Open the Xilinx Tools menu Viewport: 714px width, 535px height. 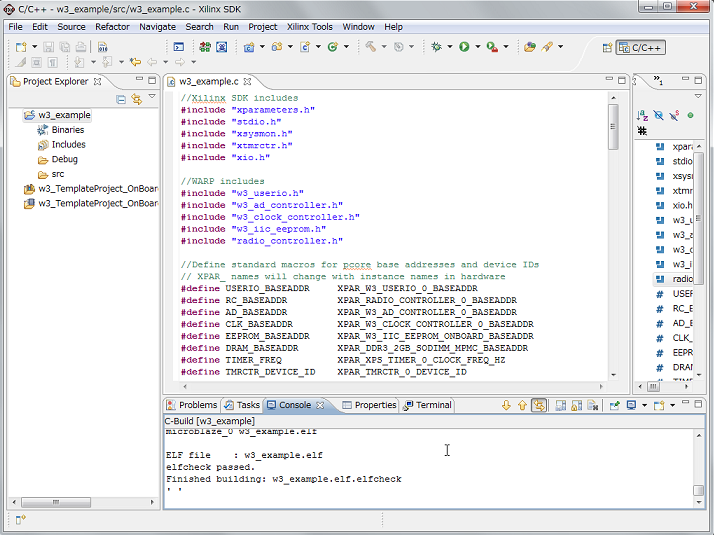tap(308, 27)
